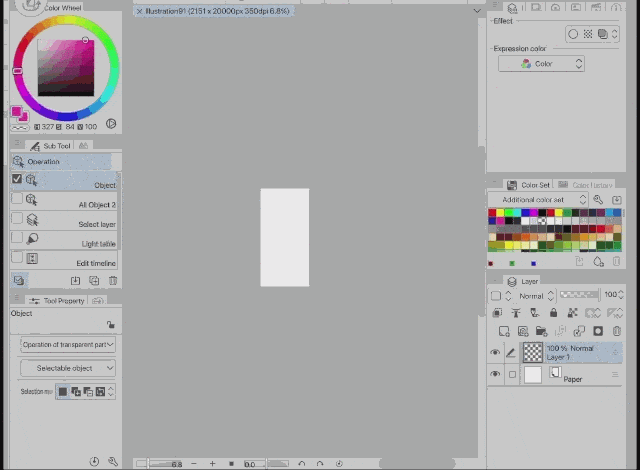Rotate canvas left icon in bottom bar
Viewport: 640px width, 470px height.
click(302, 463)
